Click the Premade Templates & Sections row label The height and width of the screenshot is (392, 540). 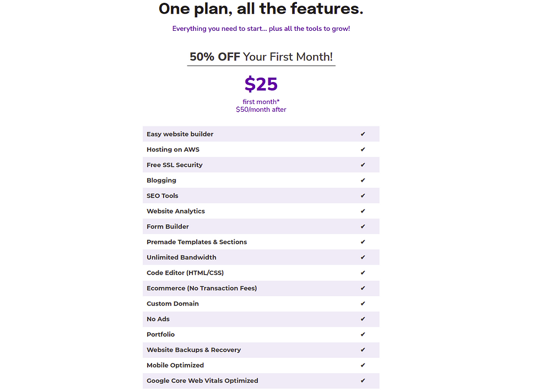[x=197, y=242]
